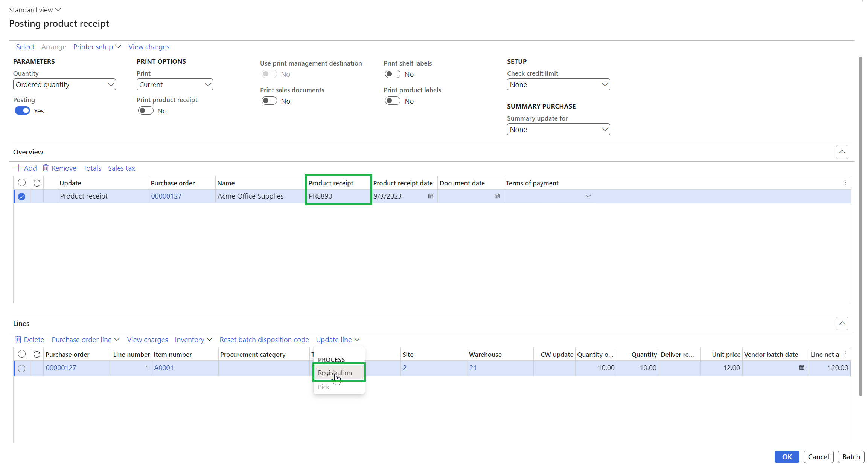Viewport: 868px width, 468px height.
Task: Click View charges in Lines toolbar
Action: (x=147, y=340)
